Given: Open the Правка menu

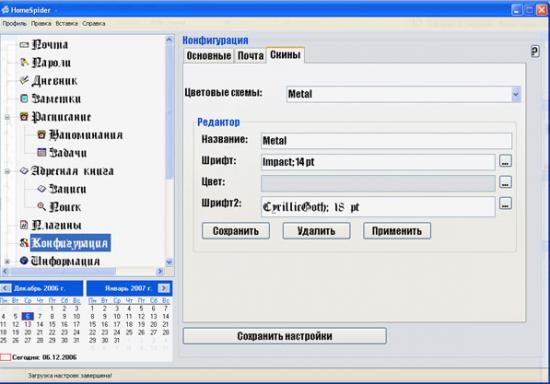Looking at the screenshot, I should [x=41, y=23].
